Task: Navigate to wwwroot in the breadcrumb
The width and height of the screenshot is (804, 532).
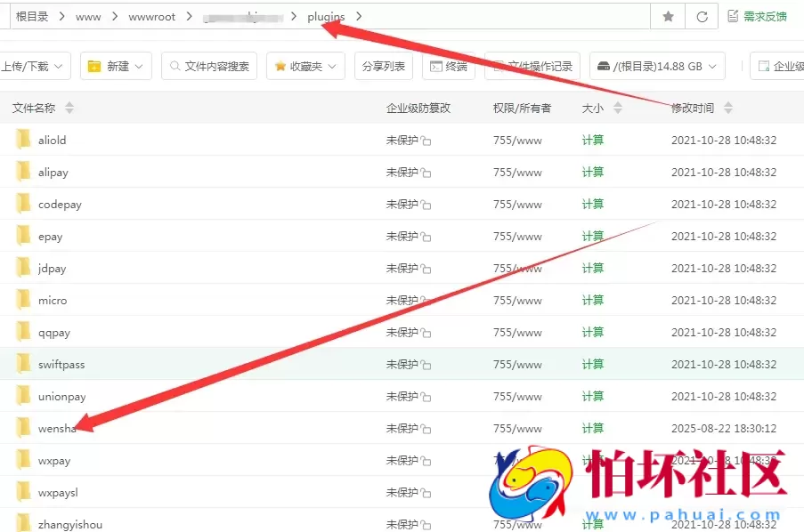Action: click(152, 15)
